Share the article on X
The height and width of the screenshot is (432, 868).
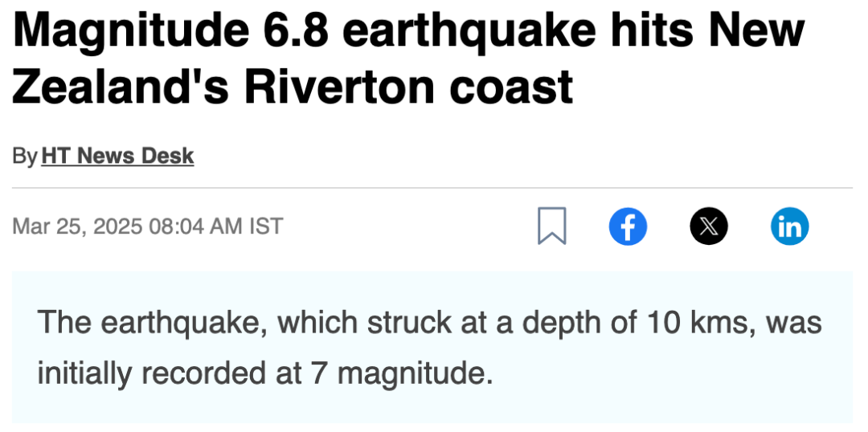pyautogui.click(x=709, y=226)
